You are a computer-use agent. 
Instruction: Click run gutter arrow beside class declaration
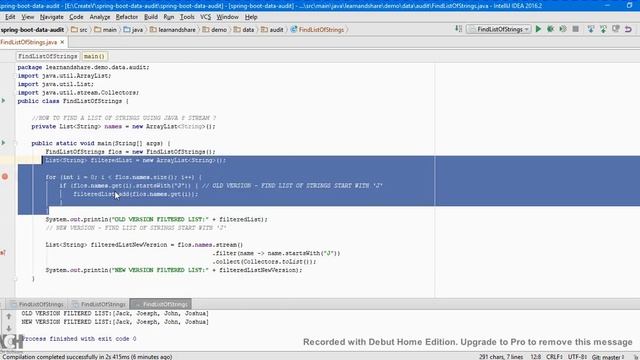click(4, 101)
